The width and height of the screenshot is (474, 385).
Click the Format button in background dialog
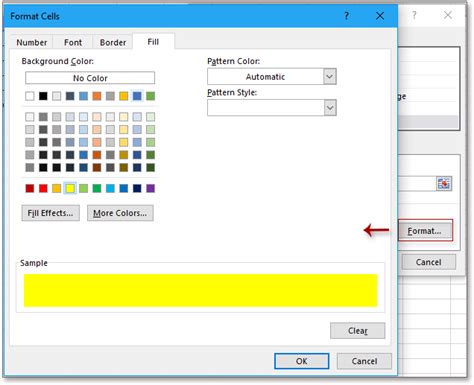coord(426,230)
